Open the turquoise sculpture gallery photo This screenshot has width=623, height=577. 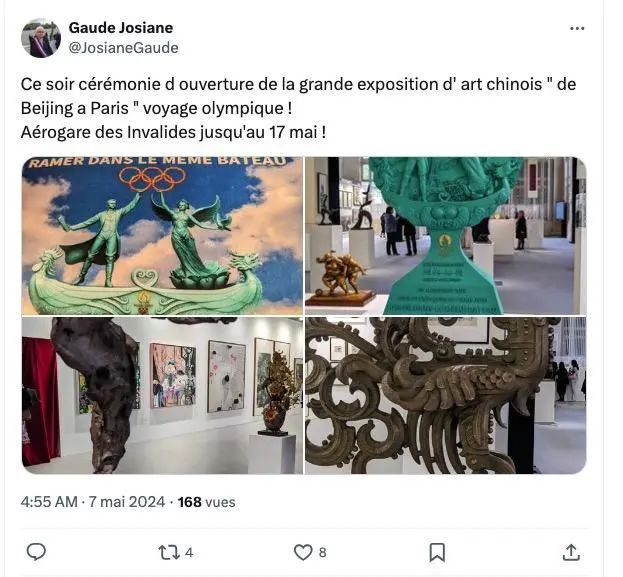446,236
